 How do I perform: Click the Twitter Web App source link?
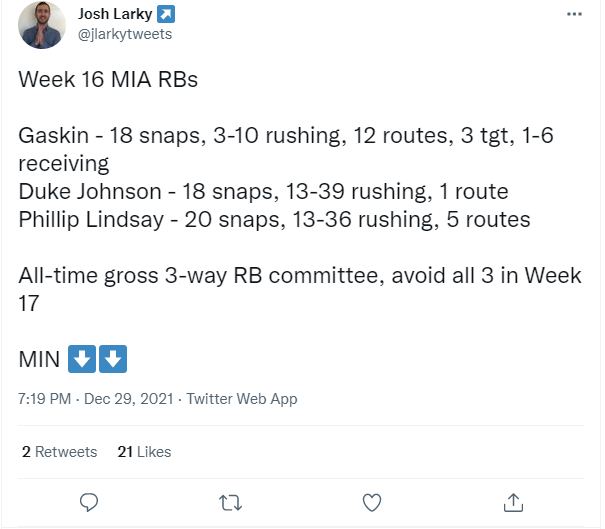242,399
